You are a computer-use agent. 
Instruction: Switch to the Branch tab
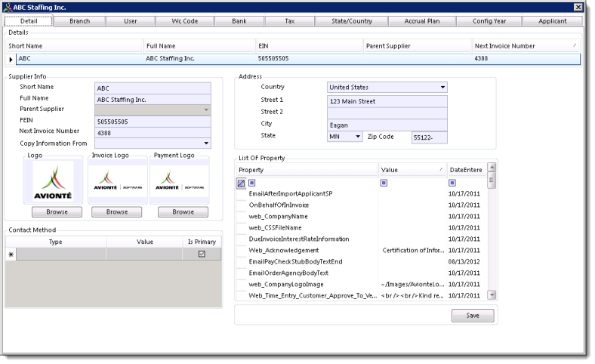79,21
